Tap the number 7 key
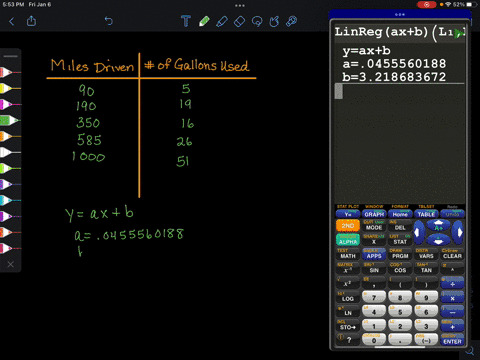Viewport: 480px width, 360px height. 374,297
